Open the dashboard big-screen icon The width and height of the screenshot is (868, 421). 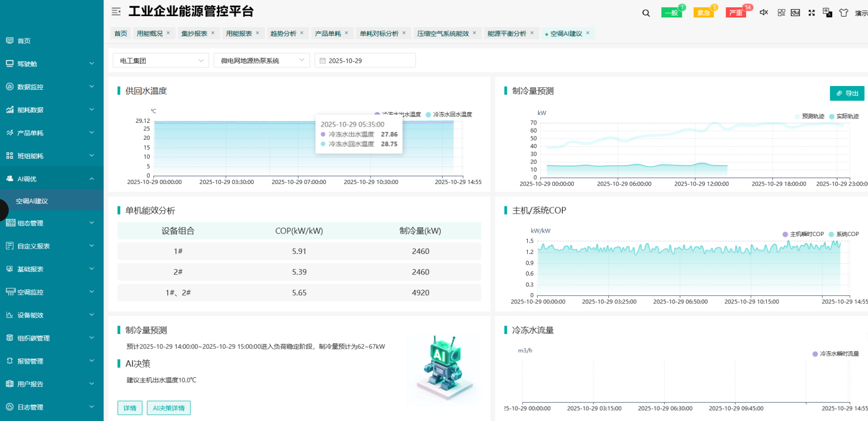pyautogui.click(x=796, y=13)
